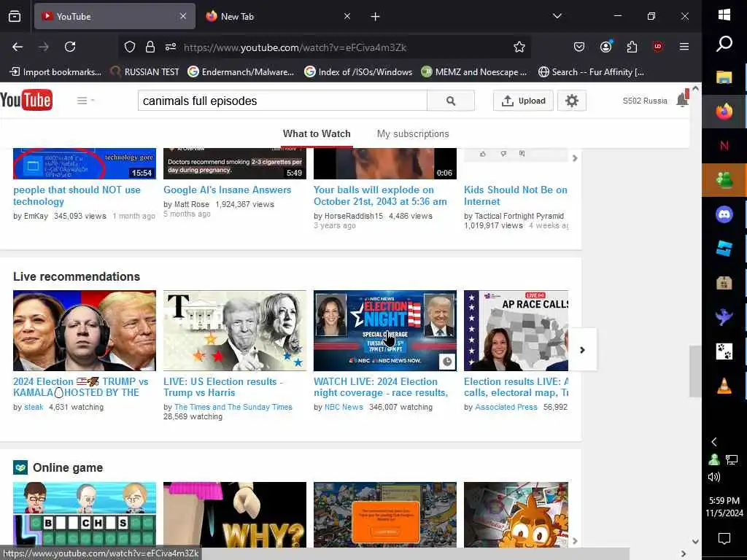Select the YouTube browser tab
747x560 pixels.
(x=115, y=17)
